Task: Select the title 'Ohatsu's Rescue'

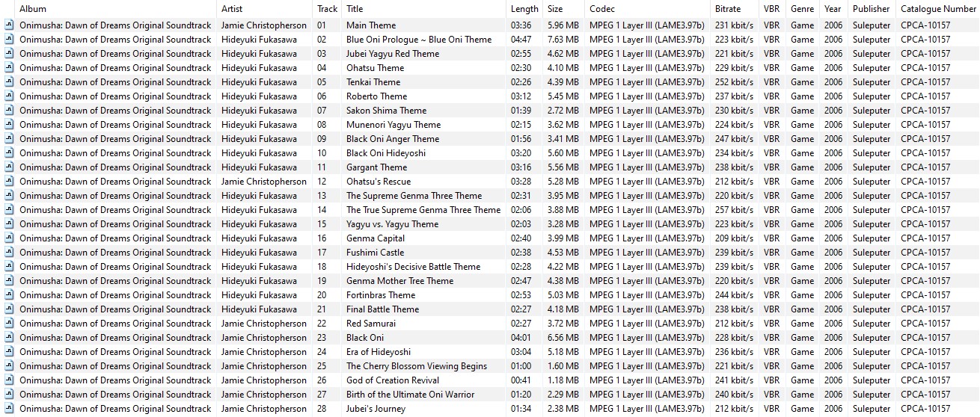Action: (x=379, y=182)
